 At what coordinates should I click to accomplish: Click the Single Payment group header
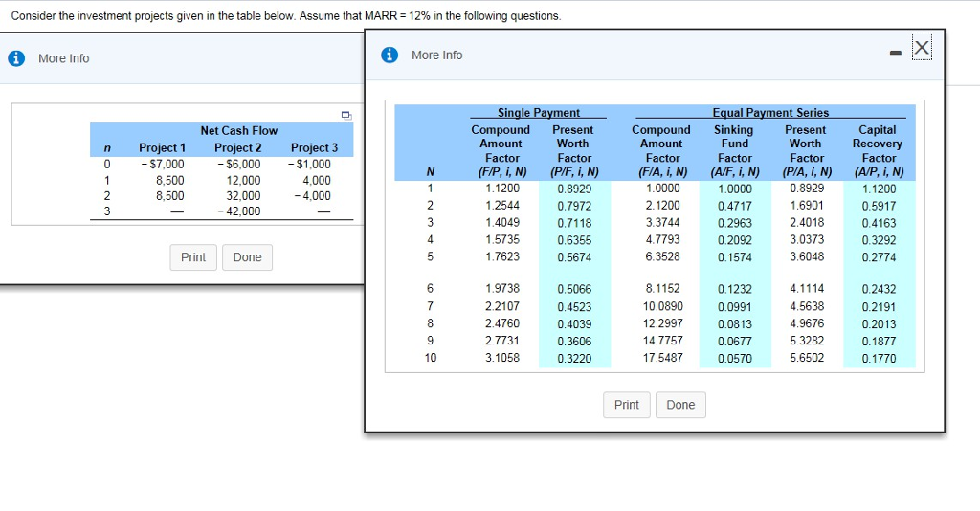pos(538,113)
